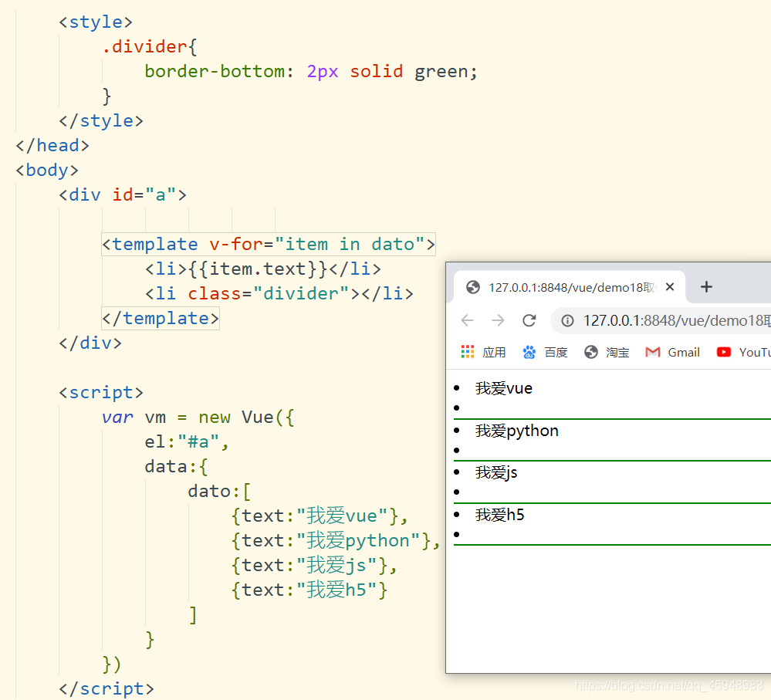Click the {text:"我爱h5"} code line
Screen dimensions: 771x700
point(309,590)
